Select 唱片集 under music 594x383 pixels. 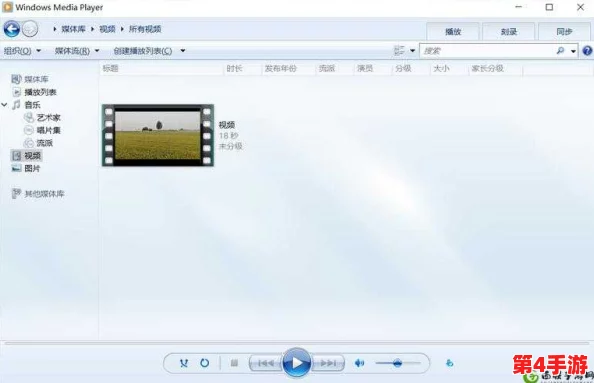[49, 130]
